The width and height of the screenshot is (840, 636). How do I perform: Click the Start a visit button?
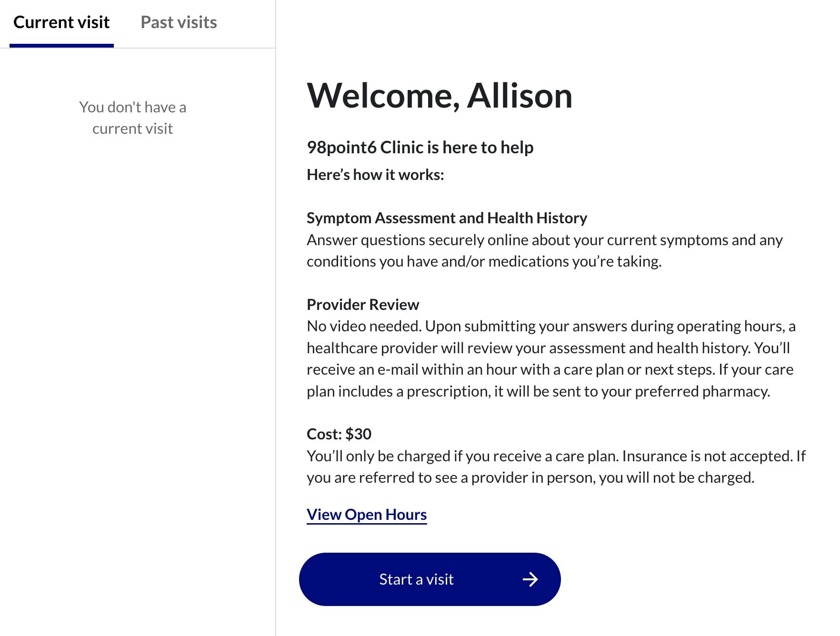click(430, 579)
